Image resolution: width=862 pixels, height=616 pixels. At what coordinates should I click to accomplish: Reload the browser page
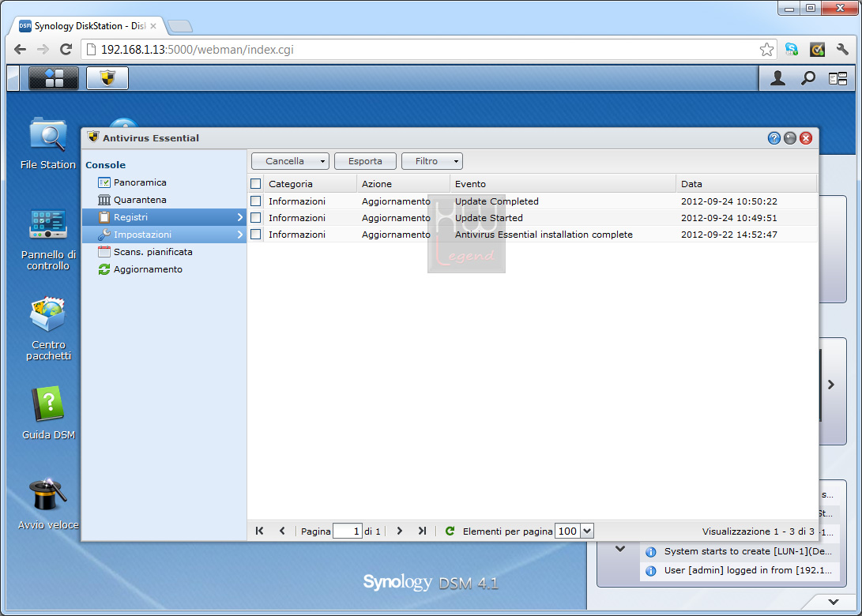[66, 50]
